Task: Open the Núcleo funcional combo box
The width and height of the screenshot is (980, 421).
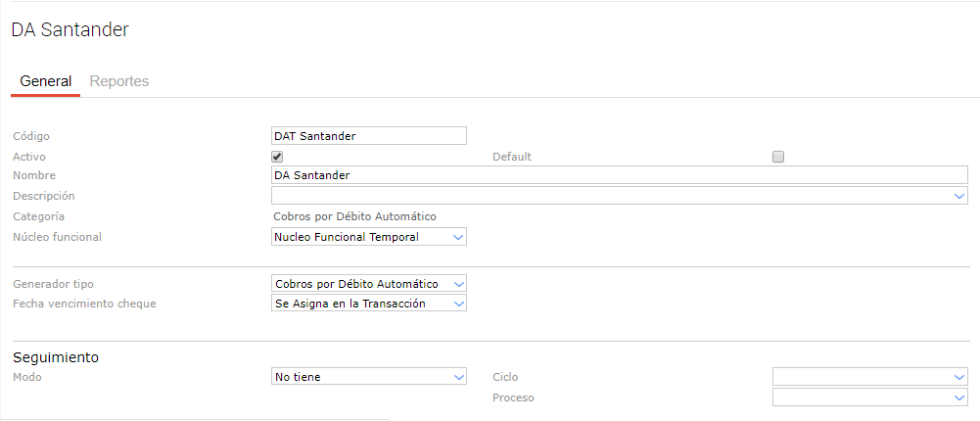Action: [368, 237]
